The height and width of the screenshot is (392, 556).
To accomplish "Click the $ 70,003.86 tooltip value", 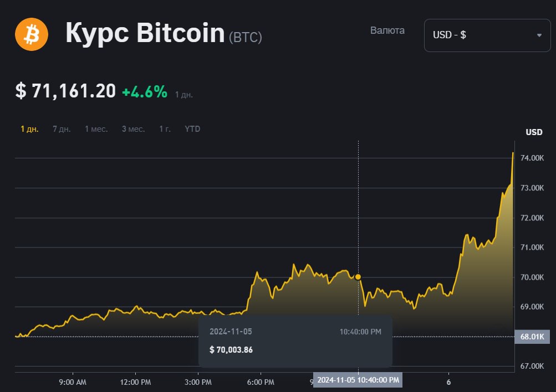I will tap(231, 349).
